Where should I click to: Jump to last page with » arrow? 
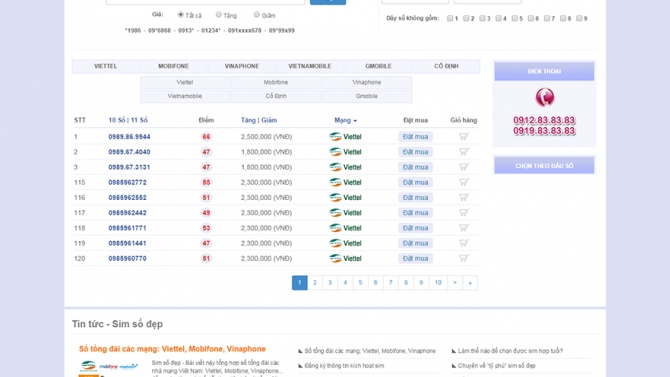click(470, 283)
